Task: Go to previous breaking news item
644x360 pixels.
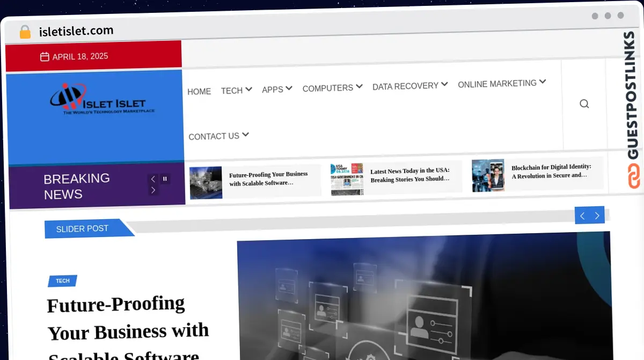Action: pyautogui.click(x=153, y=179)
